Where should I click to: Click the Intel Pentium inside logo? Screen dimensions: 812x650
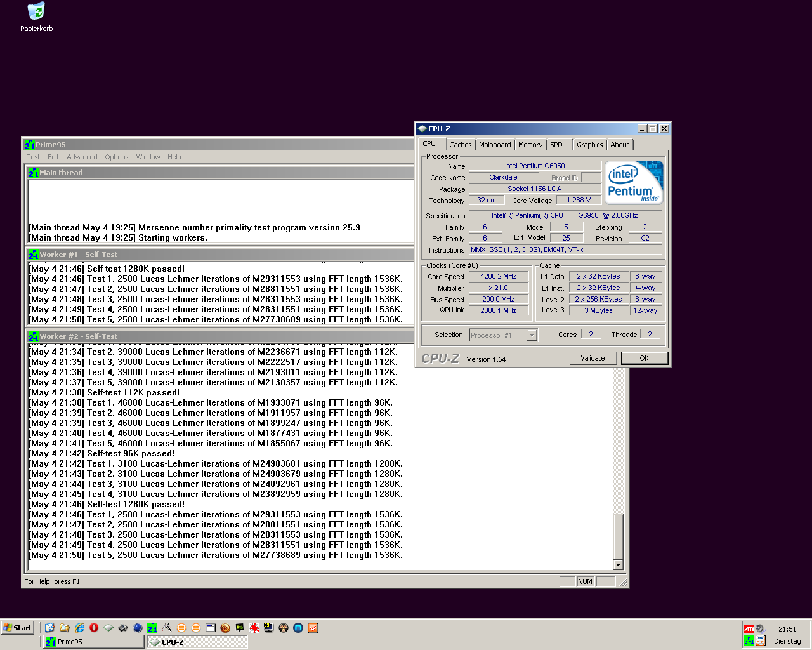pos(634,182)
